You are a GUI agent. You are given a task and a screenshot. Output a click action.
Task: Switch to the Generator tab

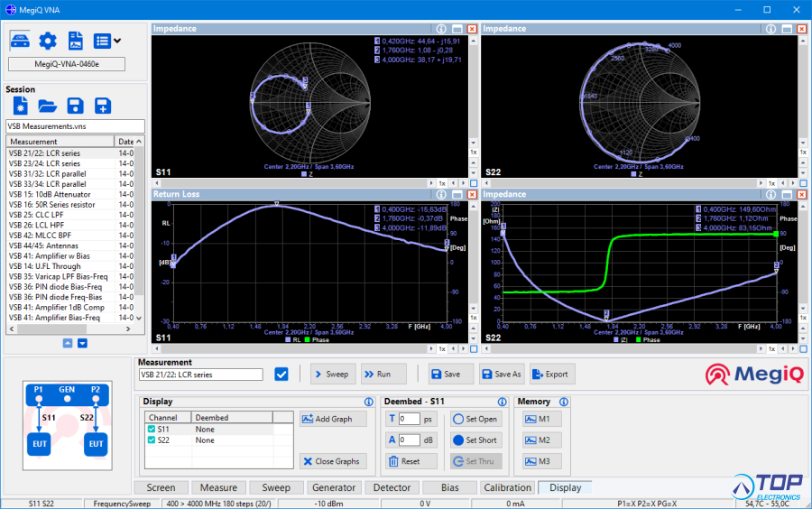click(334, 487)
